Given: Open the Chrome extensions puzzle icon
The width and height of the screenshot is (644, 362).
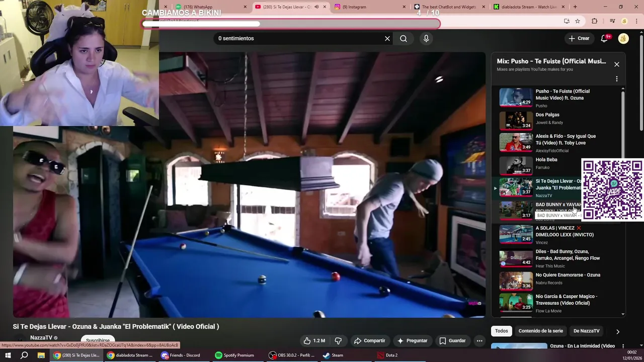Looking at the screenshot, I should pyautogui.click(x=595, y=21).
